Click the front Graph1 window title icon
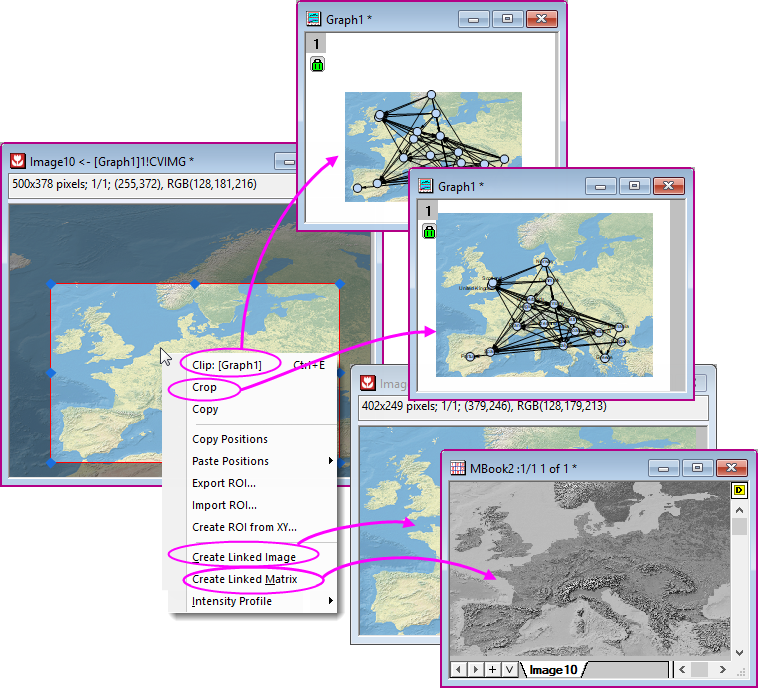Viewport: 758px width, 688px height. point(425,186)
